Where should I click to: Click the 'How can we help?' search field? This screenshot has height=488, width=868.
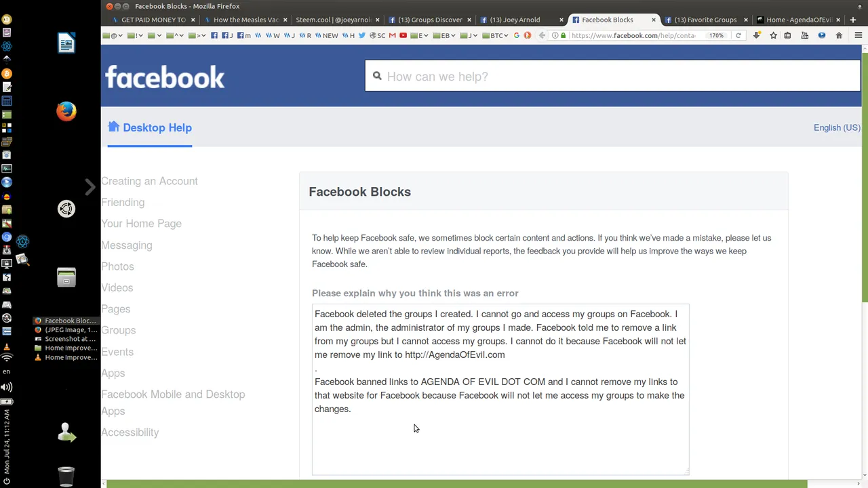[x=613, y=76]
